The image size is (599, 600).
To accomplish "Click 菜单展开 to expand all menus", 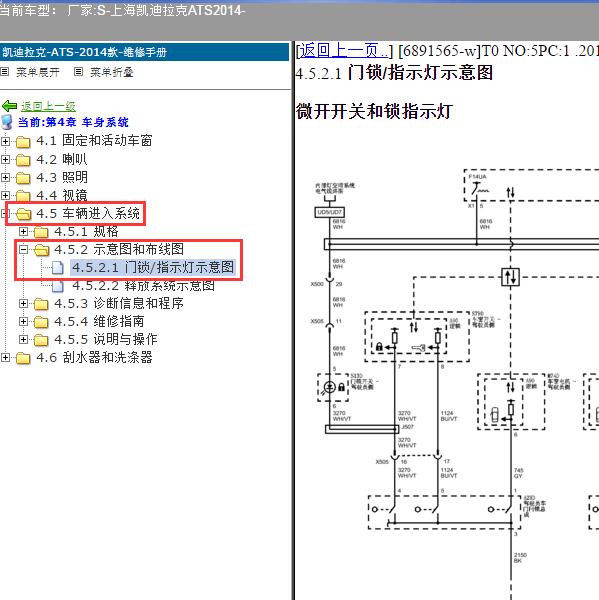I will pyautogui.click(x=38, y=72).
